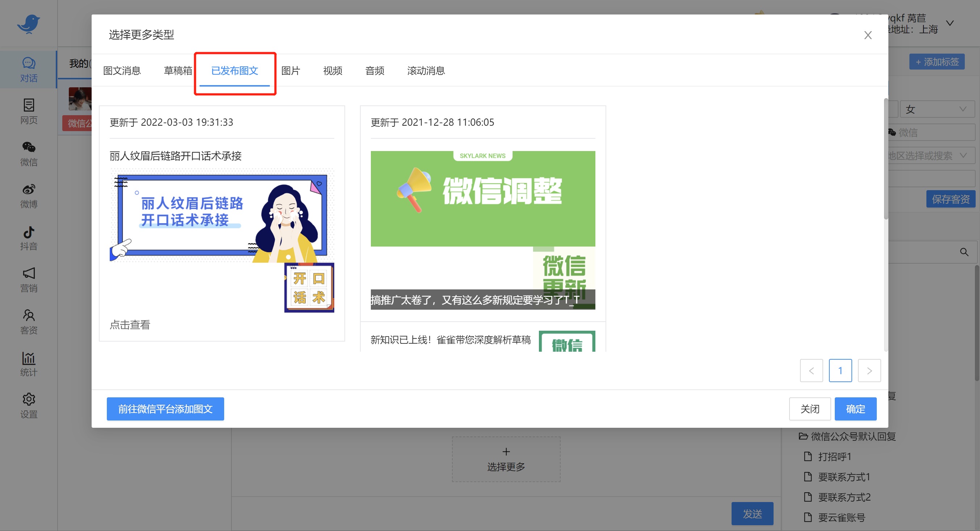Switch to the 草稿箱 tab
The image size is (980, 531).
coord(177,70)
